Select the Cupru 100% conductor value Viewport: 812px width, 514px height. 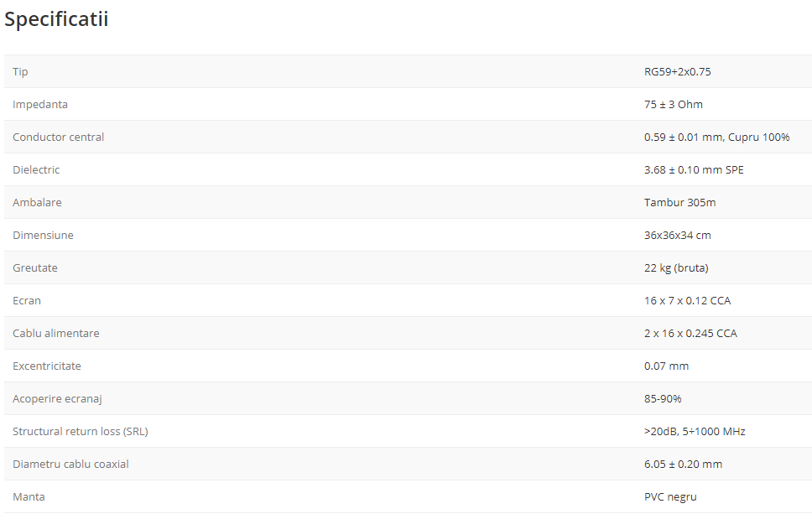(x=716, y=137)
